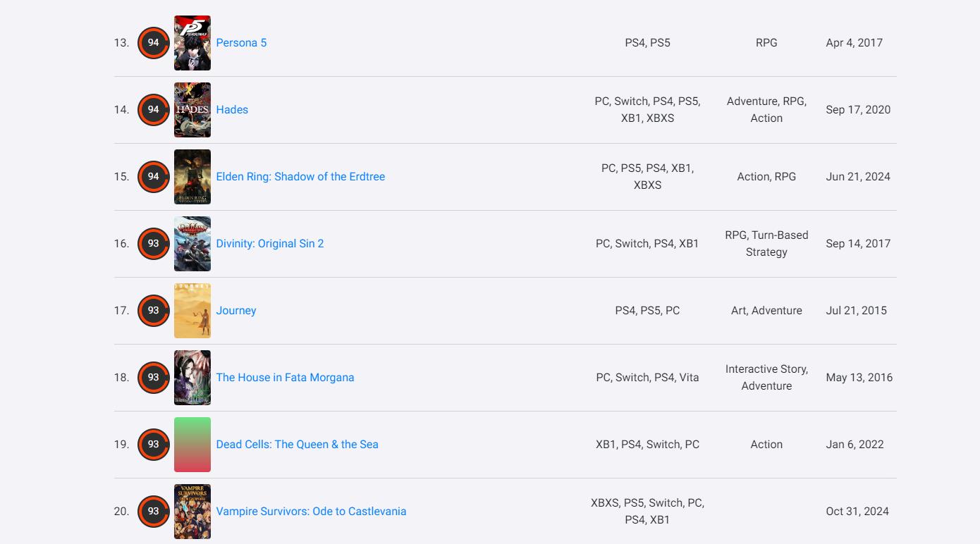
Task: Click The House in Fata Morgana
Action: [x=285, y=378]
